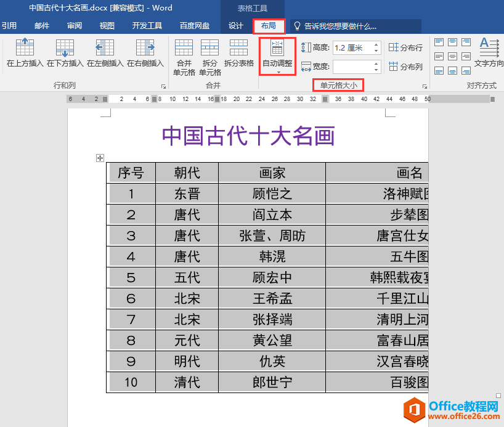Align center left
Image resolution: width=504 pixels, height=427 pixels.
click(439, 56)
